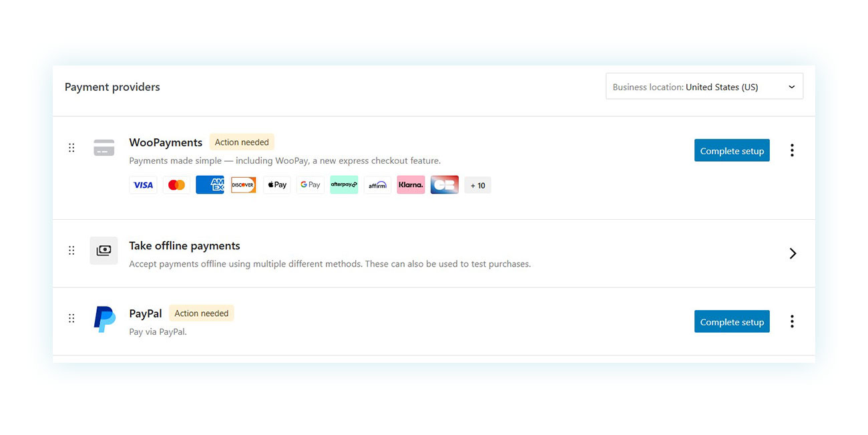This screenshot has height=435, width=868.
Task: Click the 'Accept payments offline' description text
Action: (x=330, y=264)
